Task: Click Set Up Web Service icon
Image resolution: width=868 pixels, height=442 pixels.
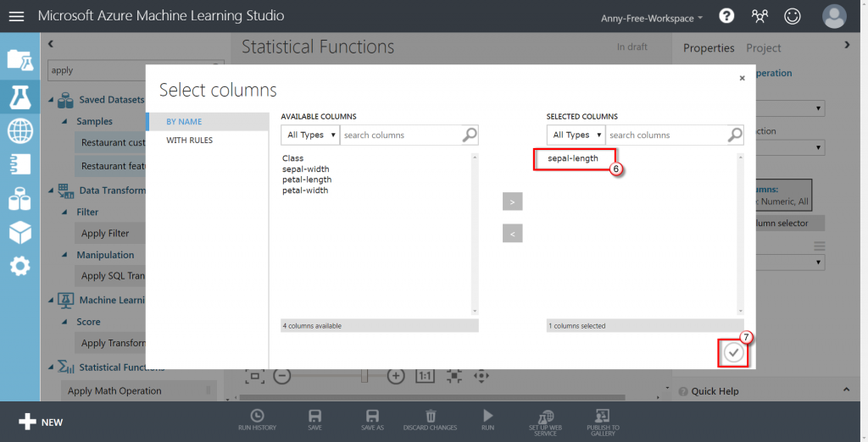Action: pyautogui.click(x=545, y=423)
